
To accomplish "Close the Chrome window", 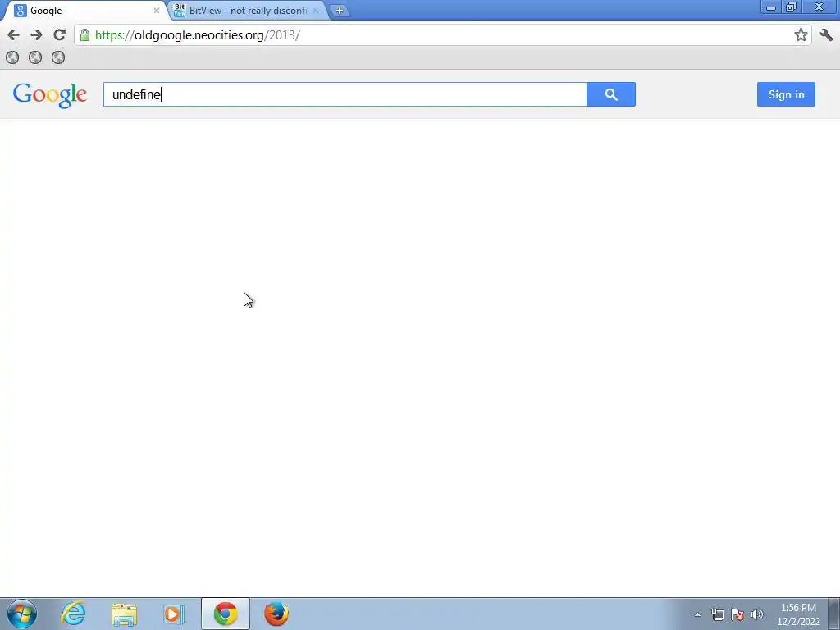I will [819, 7].
